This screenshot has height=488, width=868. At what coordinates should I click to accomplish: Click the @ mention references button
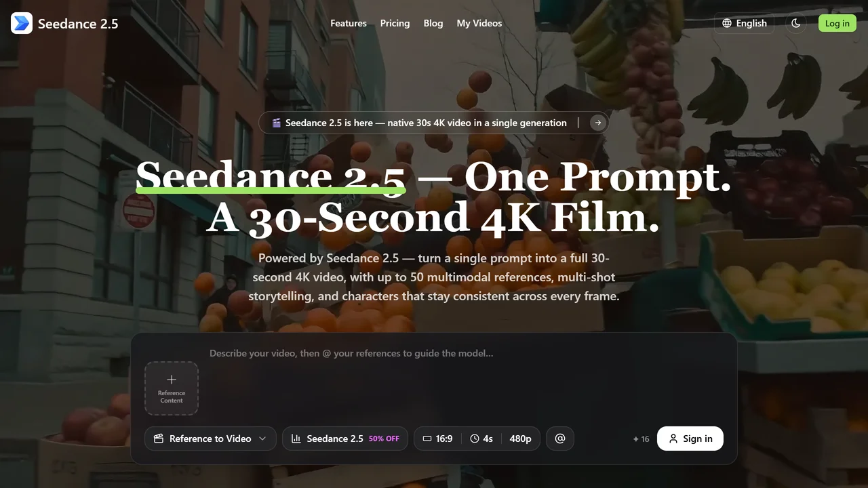(560, 439)
